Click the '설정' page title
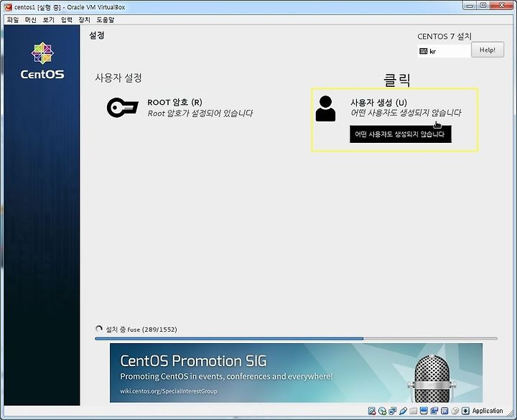This screenshot has height=420, width=517. click(x=97, y=35)
